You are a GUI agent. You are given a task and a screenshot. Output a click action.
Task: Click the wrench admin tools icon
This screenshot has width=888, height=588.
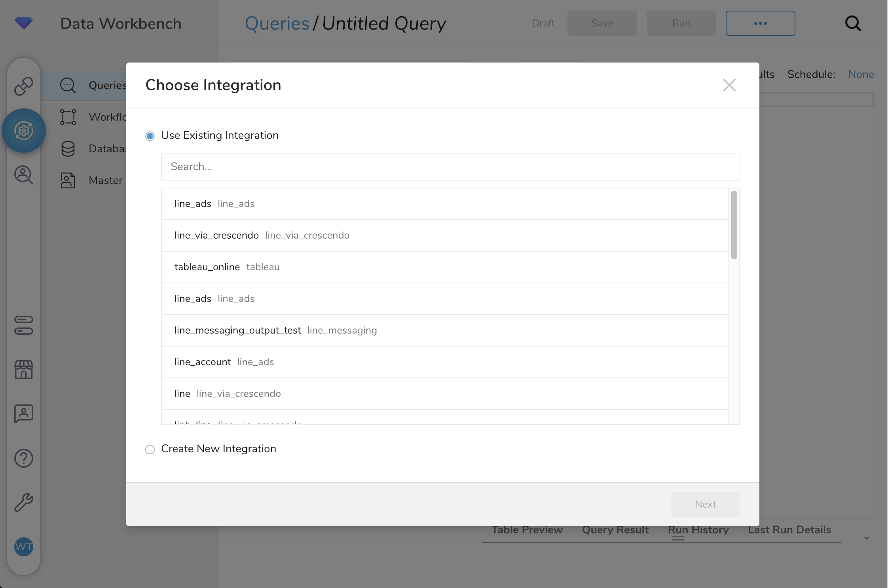point(24,503)
